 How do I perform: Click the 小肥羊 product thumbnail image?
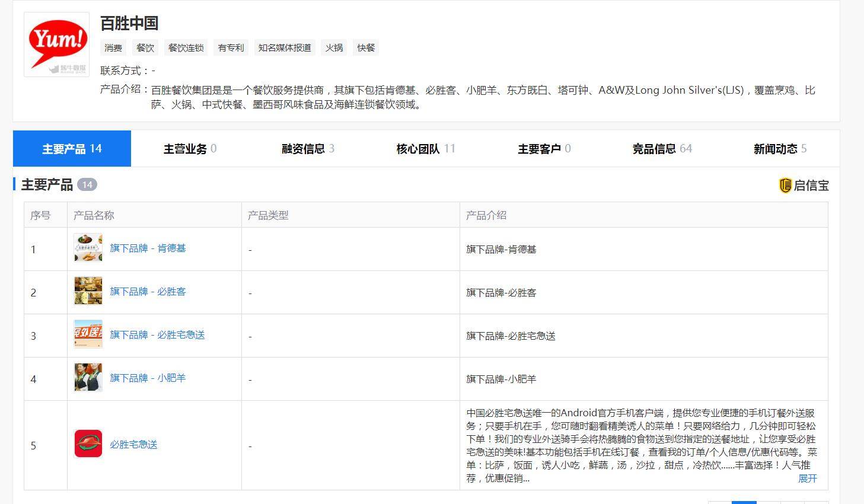point(88,378)
